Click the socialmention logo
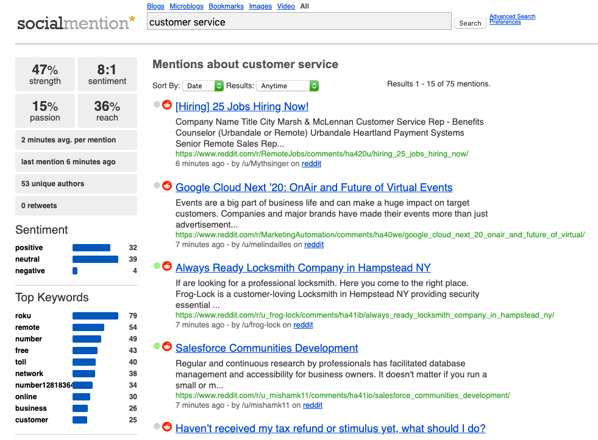Screen dimensions: 598x440 point(76,22)
